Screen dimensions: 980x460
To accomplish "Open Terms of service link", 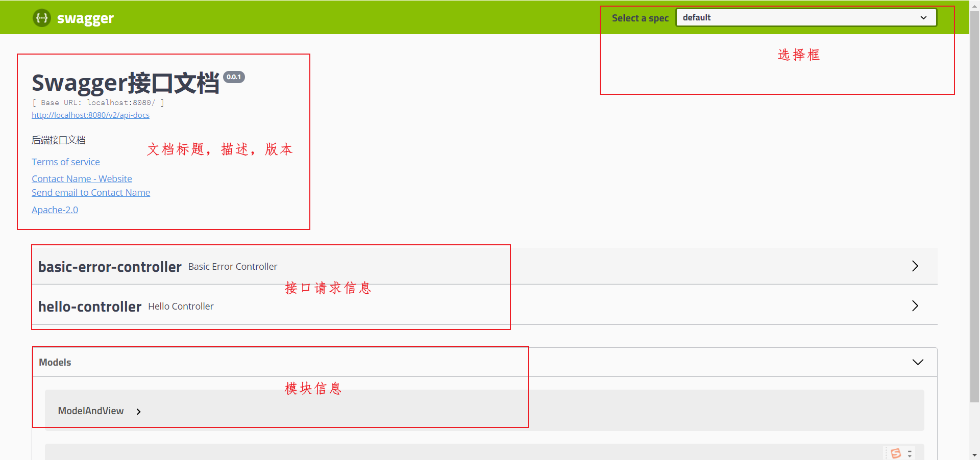I will (66, 162).
